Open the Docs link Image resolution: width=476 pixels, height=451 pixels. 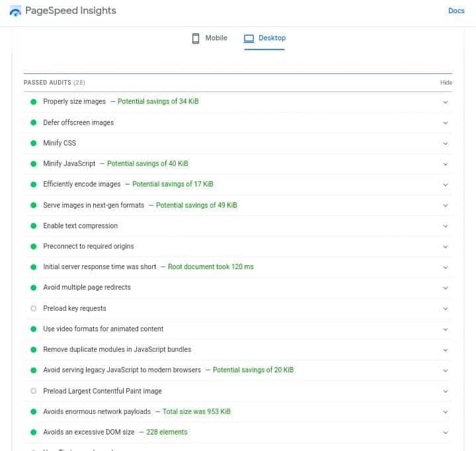tap(456, 11)
